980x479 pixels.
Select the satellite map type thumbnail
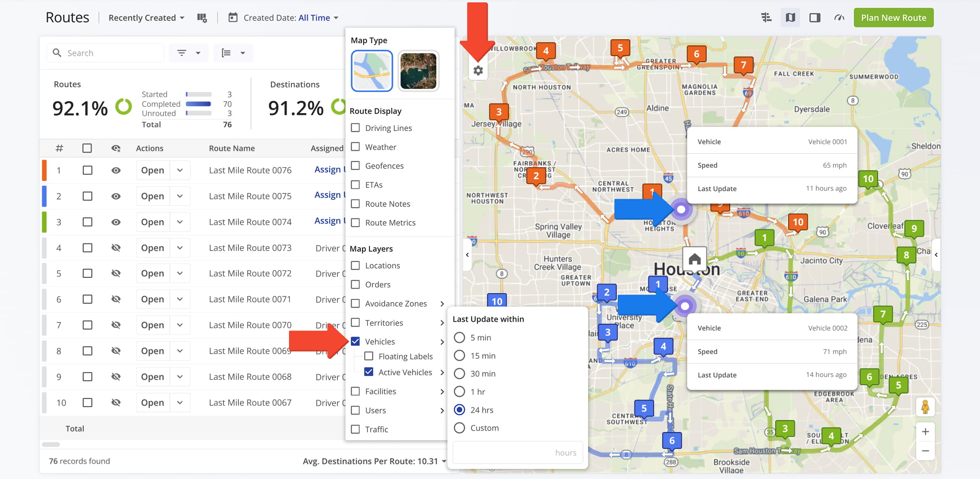pyautogui.click(x=418, y=71)
